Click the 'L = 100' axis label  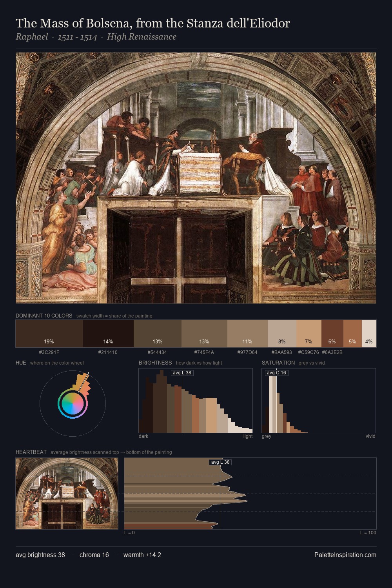coord(368,533)
